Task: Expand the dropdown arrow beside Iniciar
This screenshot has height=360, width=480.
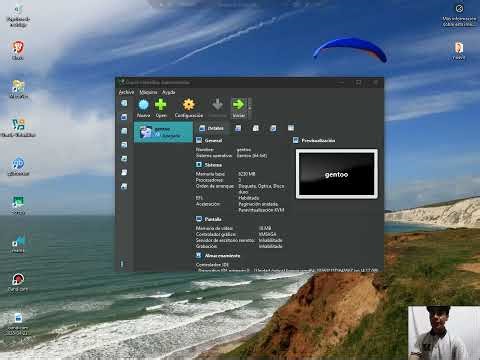Action: [250, 108]
